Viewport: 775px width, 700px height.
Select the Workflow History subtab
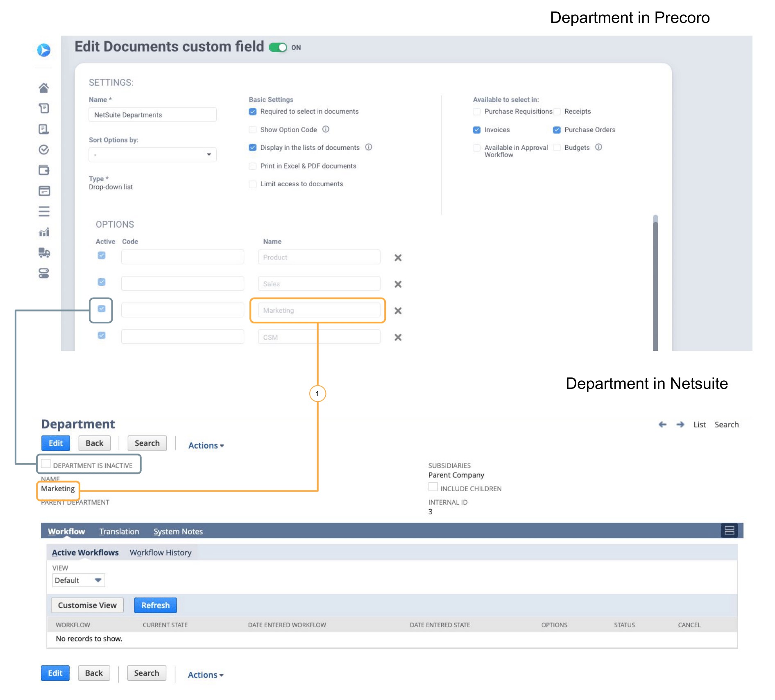(x=161, y=553)
